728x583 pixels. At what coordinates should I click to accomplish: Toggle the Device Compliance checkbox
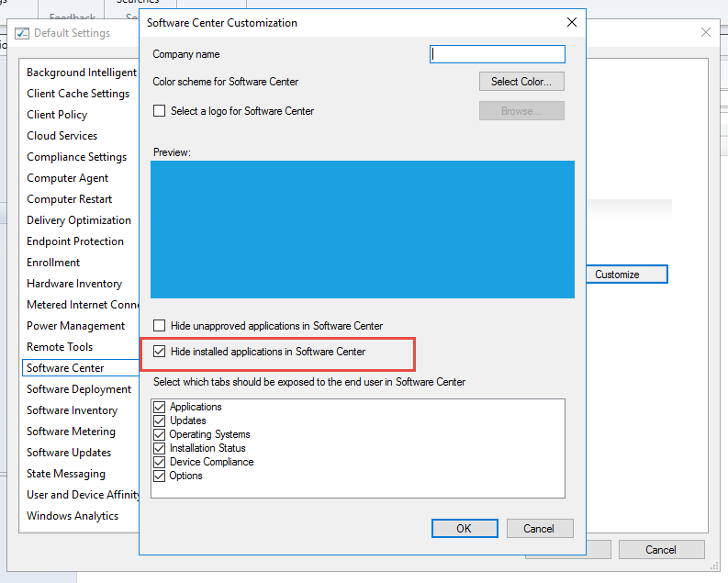tap(160, 462)
